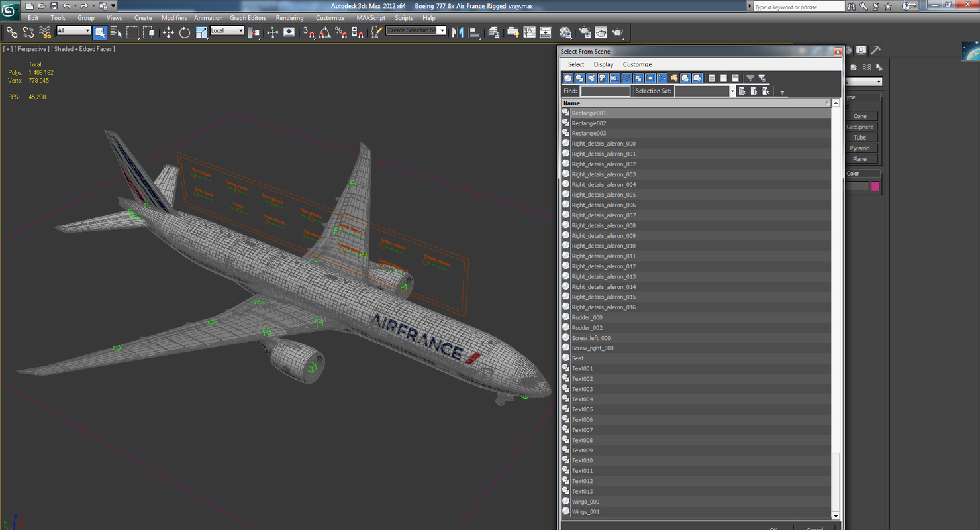Screen dimensions: 980x530
Task: Open the Local reference coordinate dropdown
Action: pos(227,31)
